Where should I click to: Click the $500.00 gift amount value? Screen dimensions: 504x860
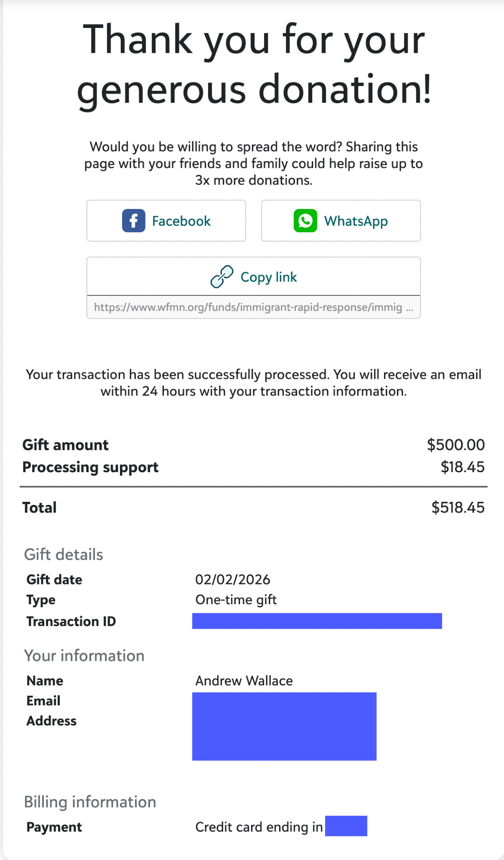click(x=455, y=445)
